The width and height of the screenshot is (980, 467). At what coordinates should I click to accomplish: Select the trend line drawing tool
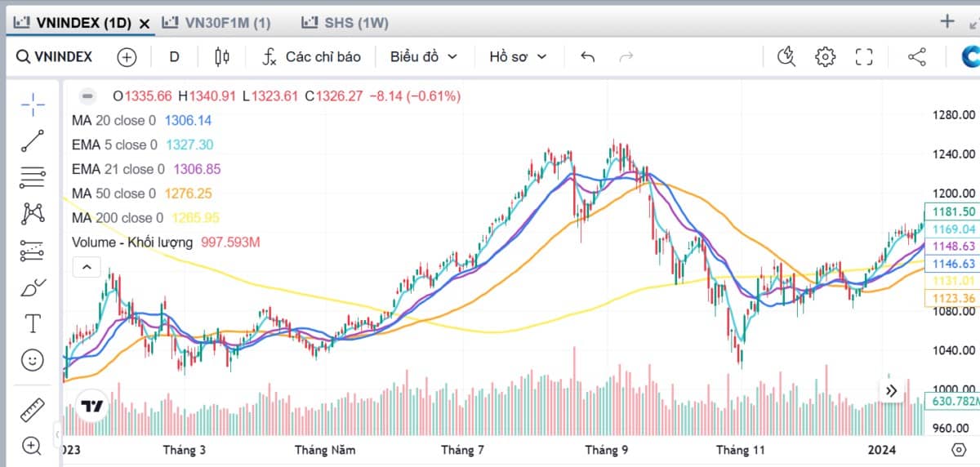tap(33, 140)
